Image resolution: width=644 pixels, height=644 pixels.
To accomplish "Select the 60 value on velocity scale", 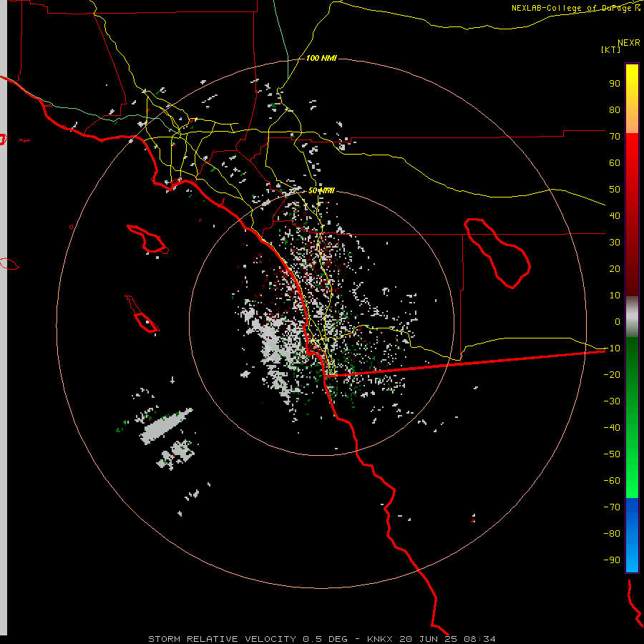I will pos(615,162).
